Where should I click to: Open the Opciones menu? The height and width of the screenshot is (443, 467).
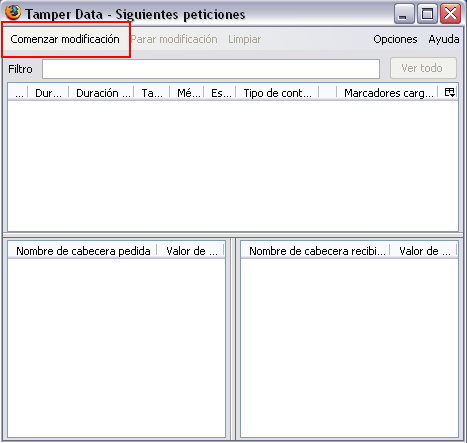[395, 39]
